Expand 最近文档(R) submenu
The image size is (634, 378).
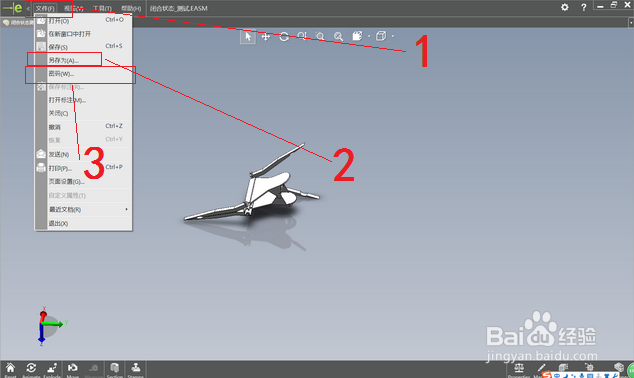coord(83,209)
